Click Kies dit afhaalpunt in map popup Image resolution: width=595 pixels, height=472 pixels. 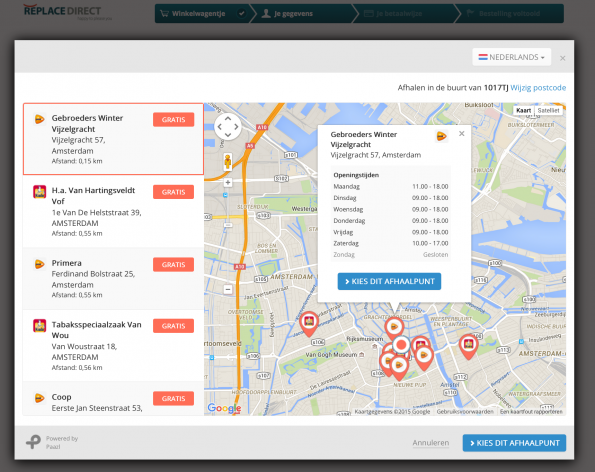[389, 282]
